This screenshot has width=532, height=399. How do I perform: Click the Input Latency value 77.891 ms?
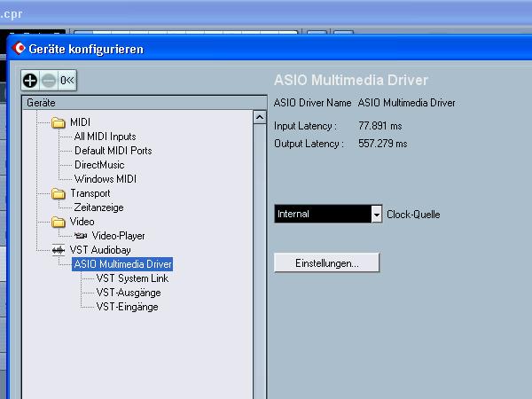pyautogui.click(x=380, y=126)
